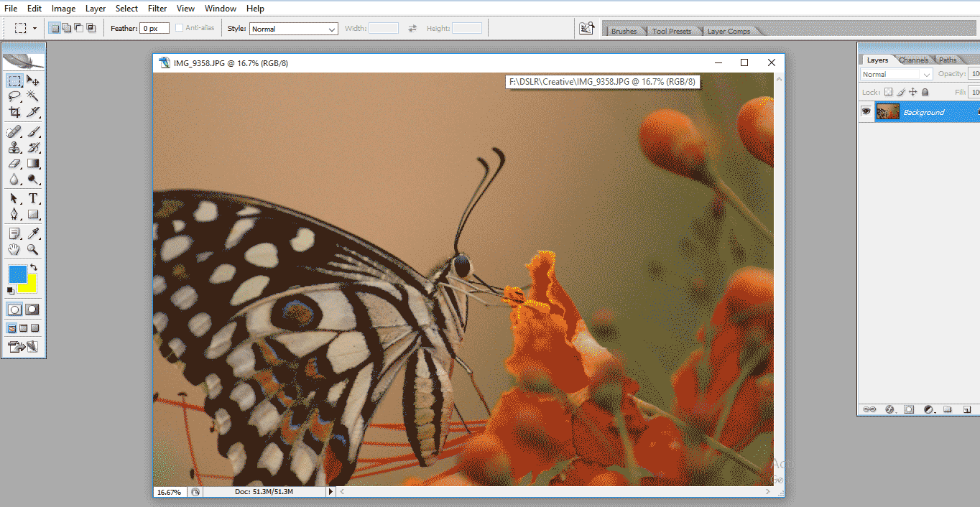Screen dimensions: 980x507
Task: Enable the Anti-alias checkbox
Action: click(x=178, y=27)
